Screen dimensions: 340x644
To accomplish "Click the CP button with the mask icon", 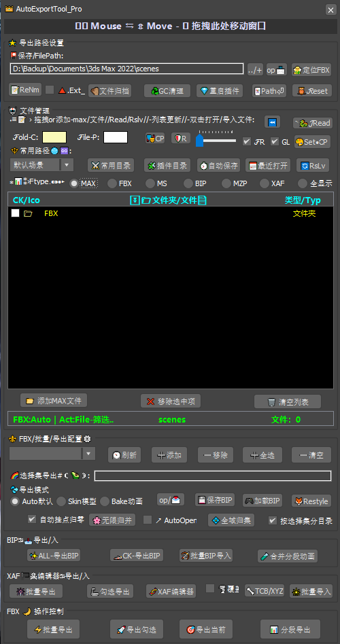I will 155,139.
